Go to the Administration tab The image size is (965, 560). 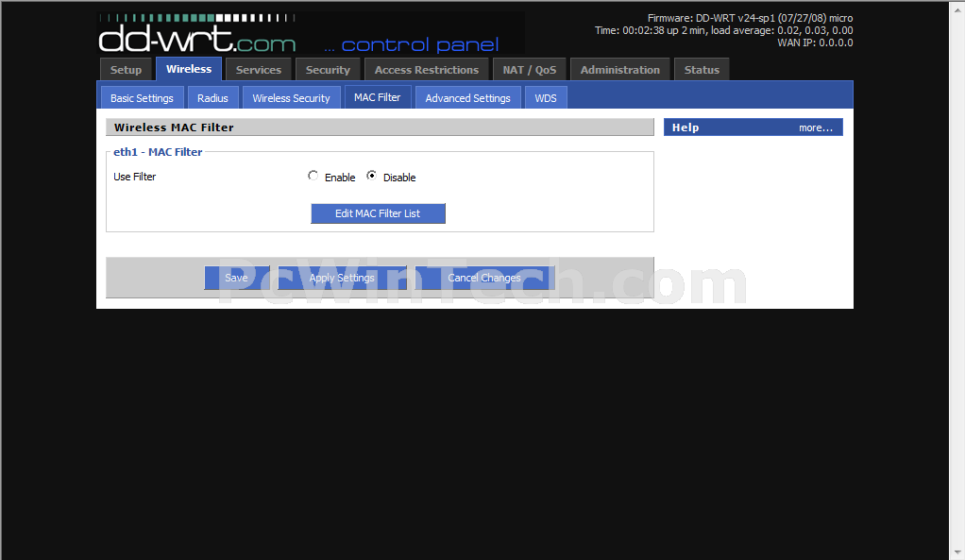(619, 70)
